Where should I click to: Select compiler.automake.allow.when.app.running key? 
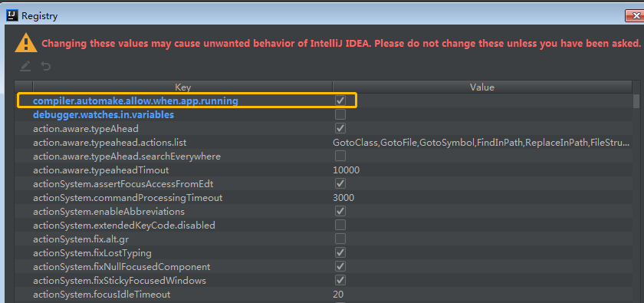pos(136,100)
